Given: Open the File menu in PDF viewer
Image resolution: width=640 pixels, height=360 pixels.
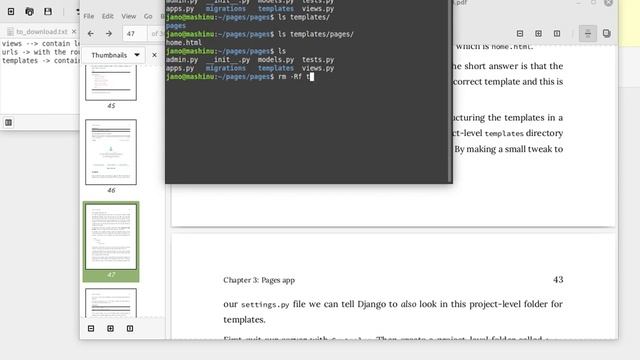Looking at the screenshot, I should [89, 16].
